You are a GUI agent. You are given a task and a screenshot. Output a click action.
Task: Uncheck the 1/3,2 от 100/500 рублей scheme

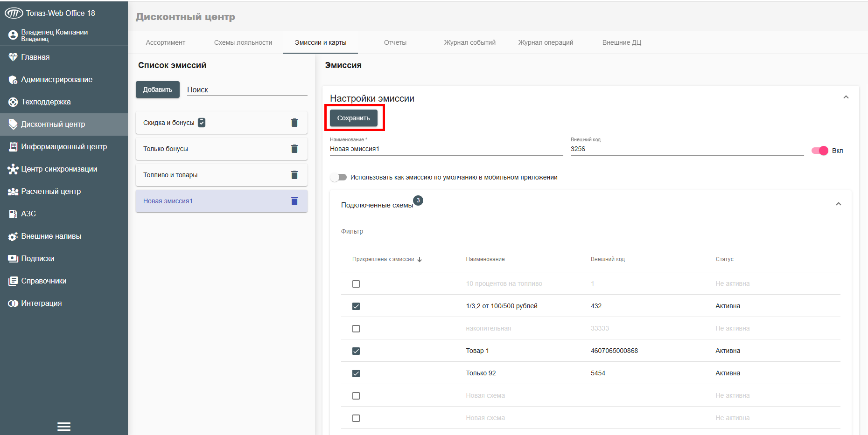(x=356, y=306)
